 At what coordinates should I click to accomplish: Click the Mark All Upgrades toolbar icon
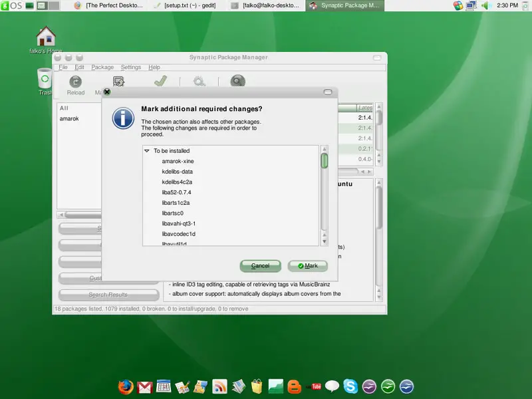(x=118, y=81)
